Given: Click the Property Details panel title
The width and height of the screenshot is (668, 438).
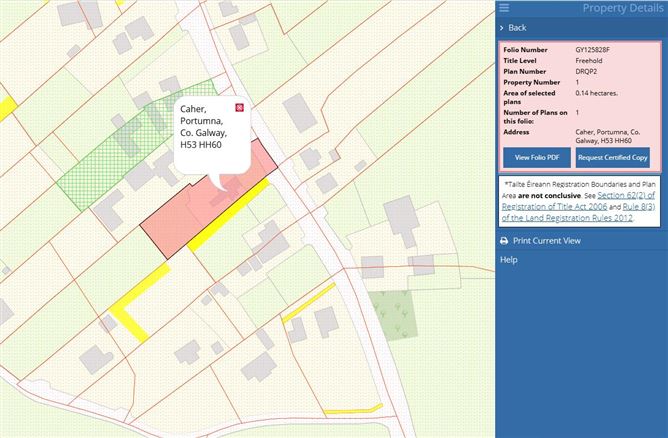Looking at the screenshot, I should [622, 8].
